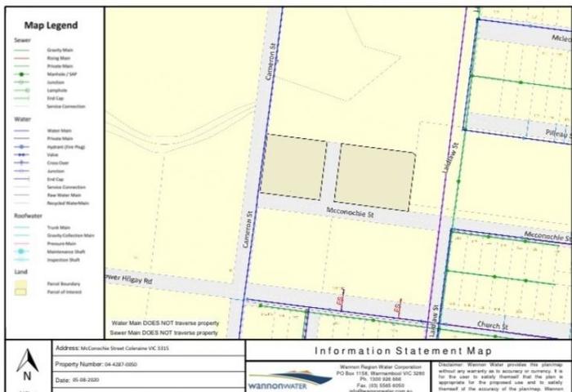
Task: Click the Information Statement Map title
Action: [x=403, y=351]
